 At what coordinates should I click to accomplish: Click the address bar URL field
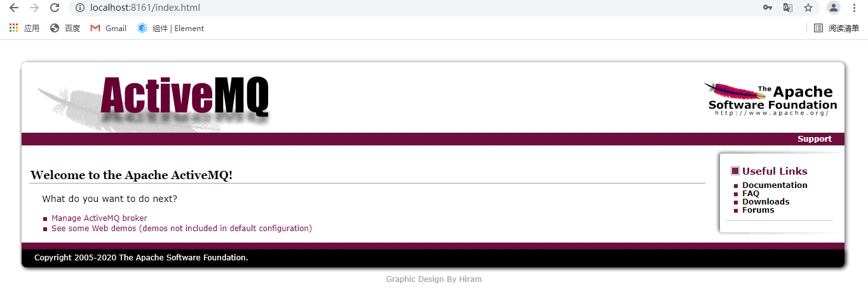[x=413, y=8]
